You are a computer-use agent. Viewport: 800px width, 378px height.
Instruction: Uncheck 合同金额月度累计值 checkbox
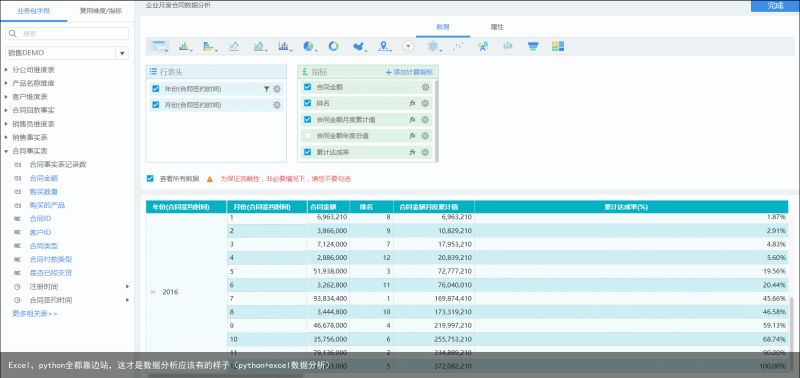(x=307, y=119)
